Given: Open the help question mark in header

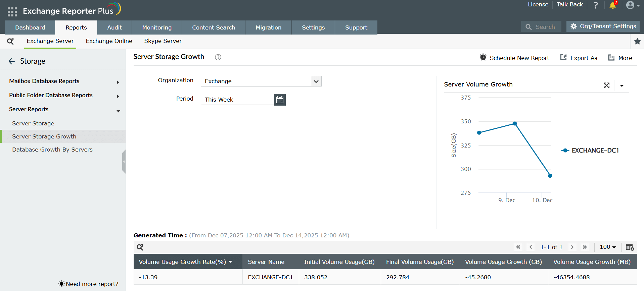Looking at the screenshot, I should [x=596, y=5].
